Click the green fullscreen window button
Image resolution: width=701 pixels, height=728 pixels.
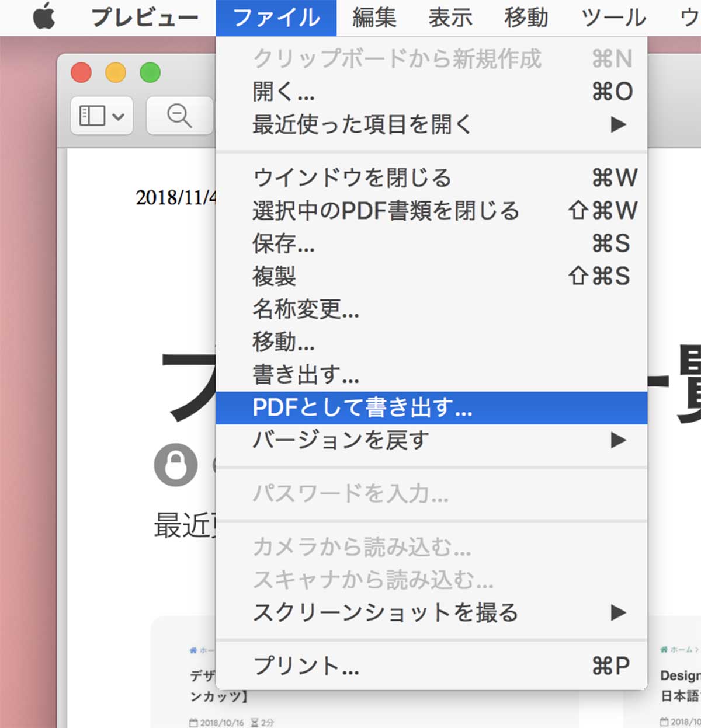coord(150,73)
